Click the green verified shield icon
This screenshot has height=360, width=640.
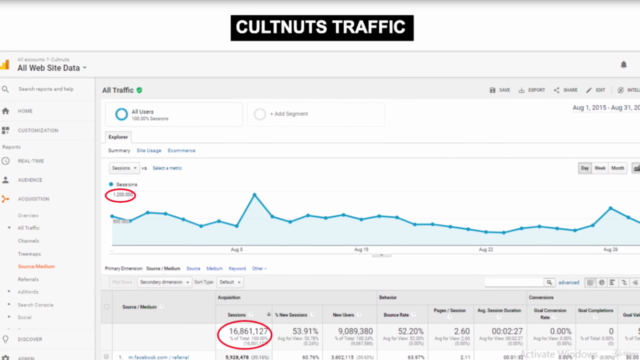click(x=140, y=90)
